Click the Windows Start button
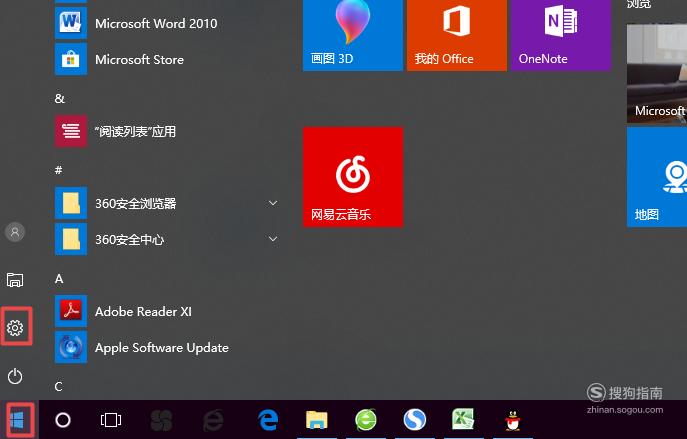The image size is (687, 439). [17, 420]
